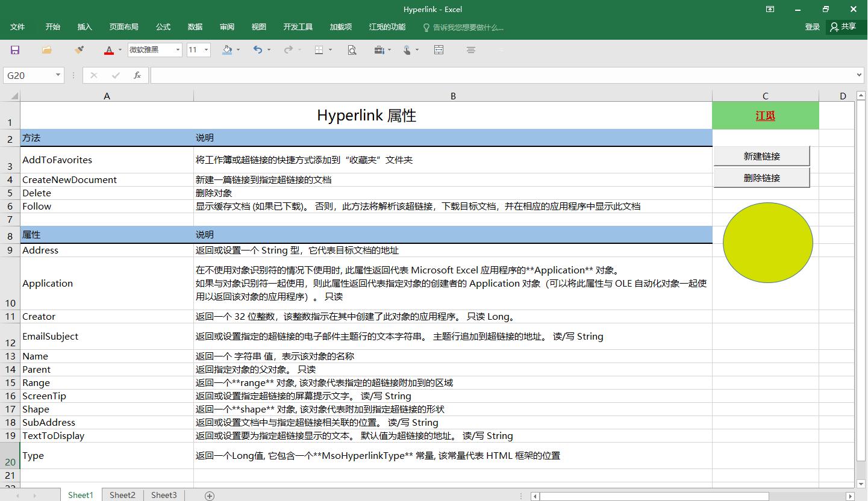This screenshot has width=868, height=501.
Task: Click the Fill Color bucket icon
Action: point(226,50)
